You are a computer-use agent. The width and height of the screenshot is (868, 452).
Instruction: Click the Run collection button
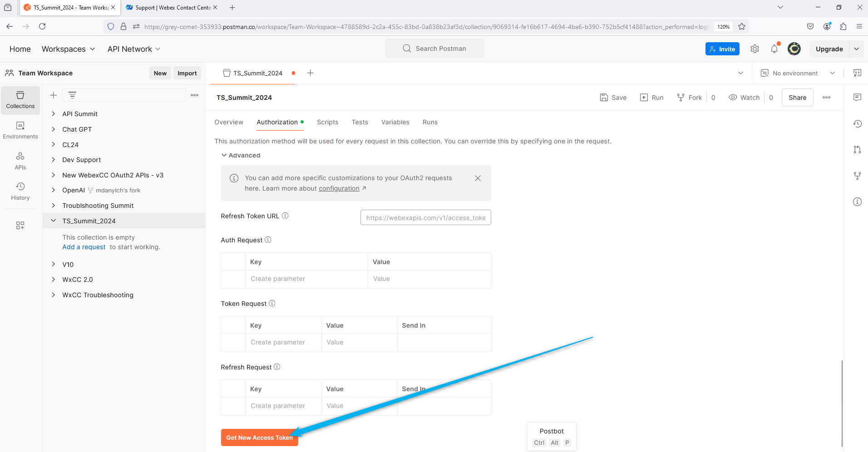(652, 98)
